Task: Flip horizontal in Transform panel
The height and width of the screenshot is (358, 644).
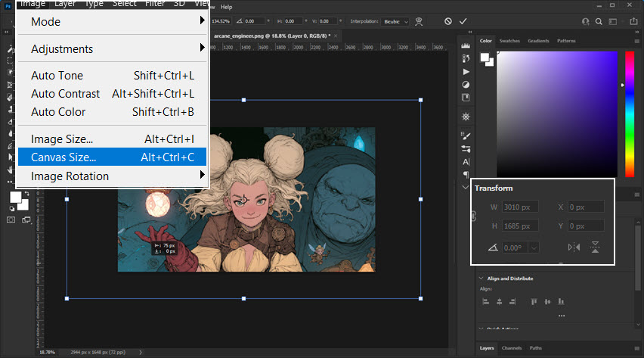Action: click(574, 247)
